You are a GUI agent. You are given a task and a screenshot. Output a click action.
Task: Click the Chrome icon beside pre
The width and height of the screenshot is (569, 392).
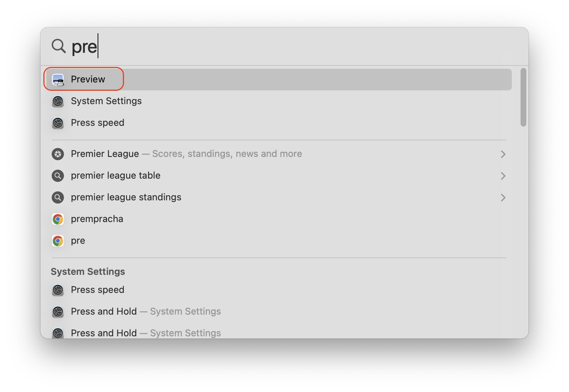pyautogui.click(x=58, y=241)
